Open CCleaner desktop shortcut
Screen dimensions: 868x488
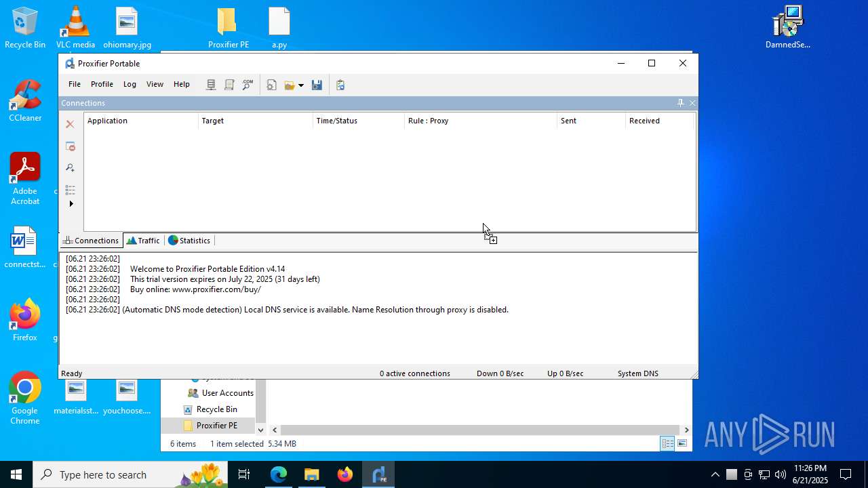pos(25,101)
